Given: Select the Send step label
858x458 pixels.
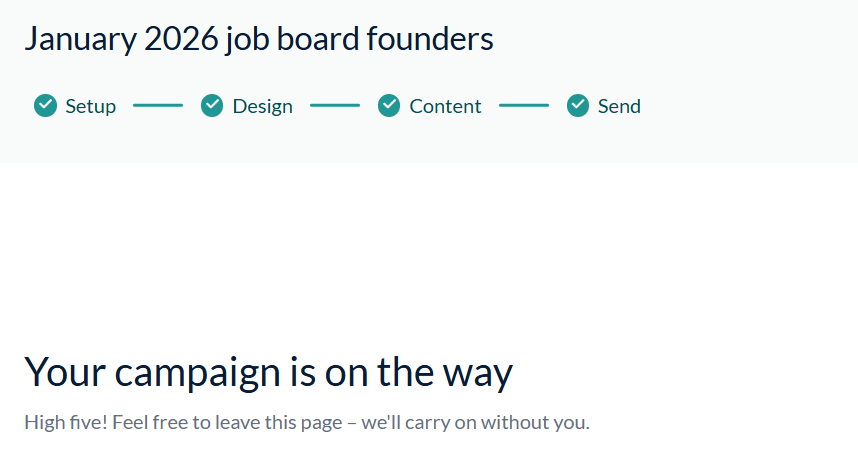Looking at the screenshot, I should point(619,106).
